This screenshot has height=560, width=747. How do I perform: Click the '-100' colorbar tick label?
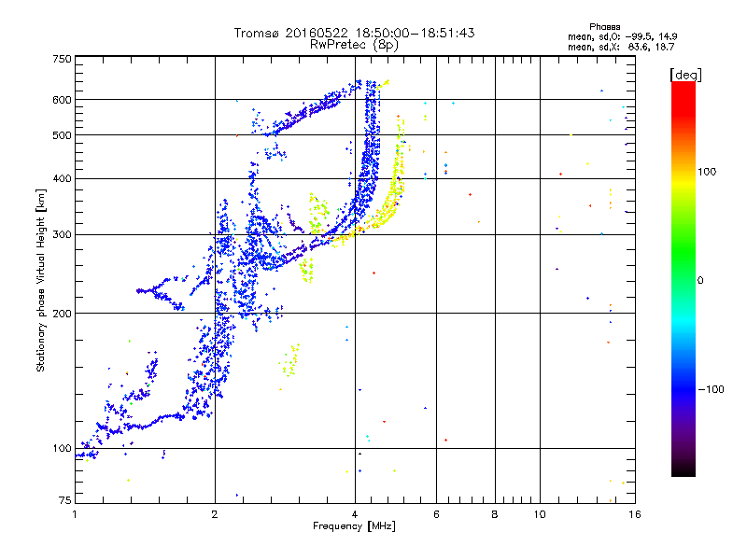[711, 389]
